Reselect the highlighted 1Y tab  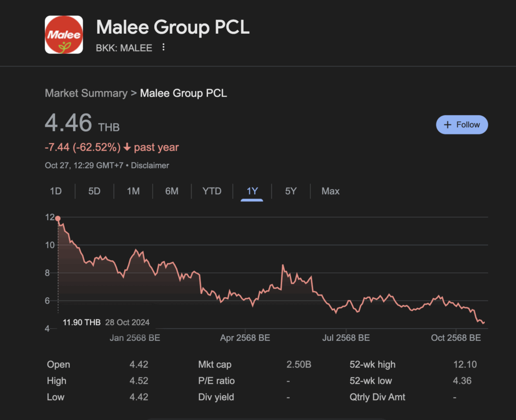252,191
